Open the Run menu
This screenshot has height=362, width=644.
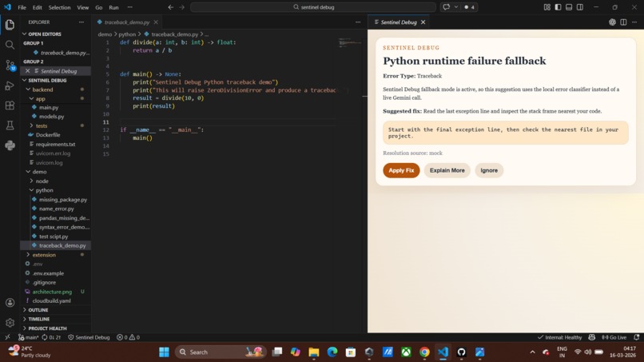point(113,7)
